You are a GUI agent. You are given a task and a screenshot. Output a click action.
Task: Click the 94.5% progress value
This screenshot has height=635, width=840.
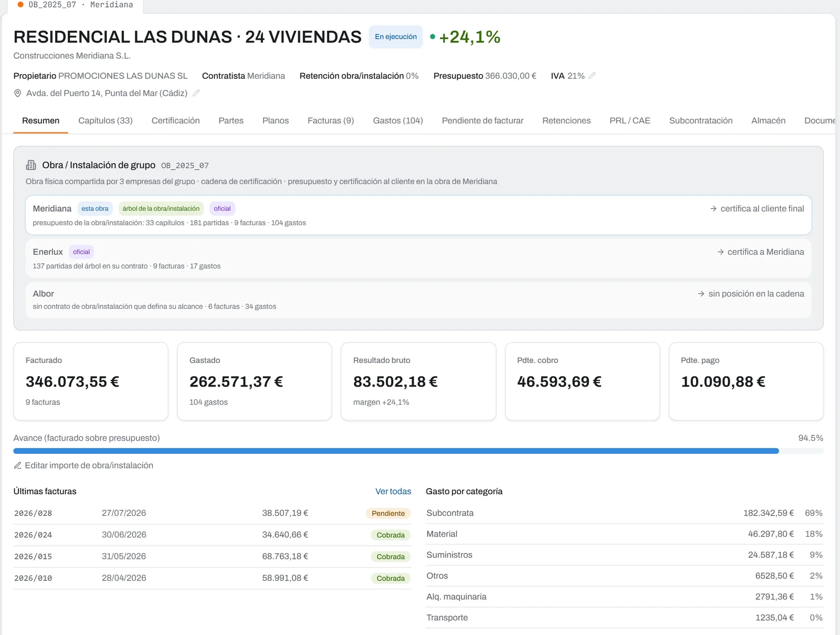point(811,438)
